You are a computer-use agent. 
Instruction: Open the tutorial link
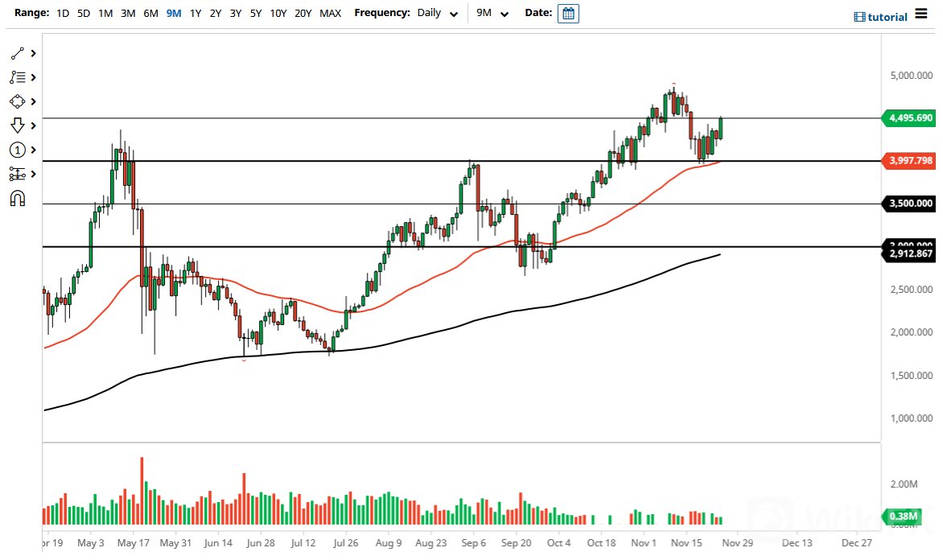pyautogui.click(x=880, y=16)
